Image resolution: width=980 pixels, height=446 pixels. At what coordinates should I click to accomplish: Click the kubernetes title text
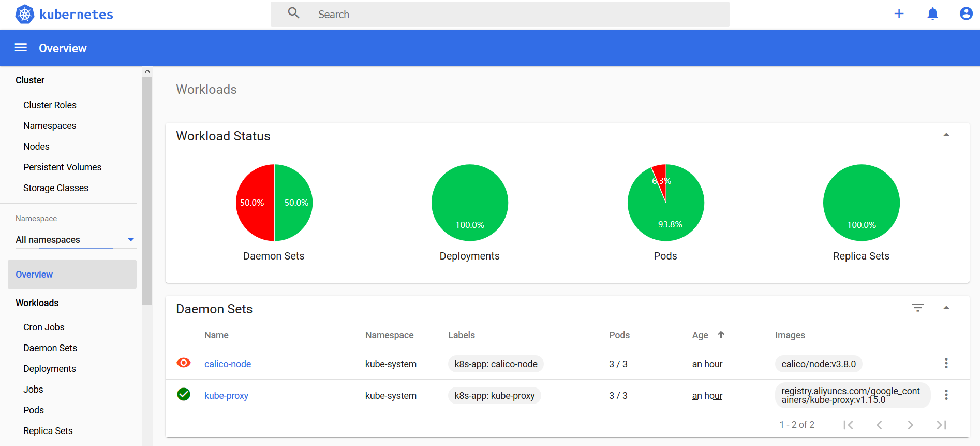77,15
